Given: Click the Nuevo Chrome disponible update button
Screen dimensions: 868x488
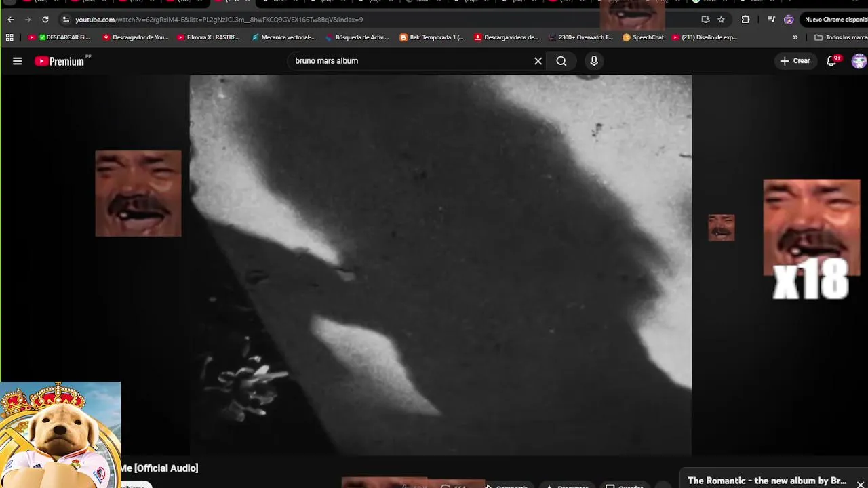Looking at the screenshot, I should (835, 20).
